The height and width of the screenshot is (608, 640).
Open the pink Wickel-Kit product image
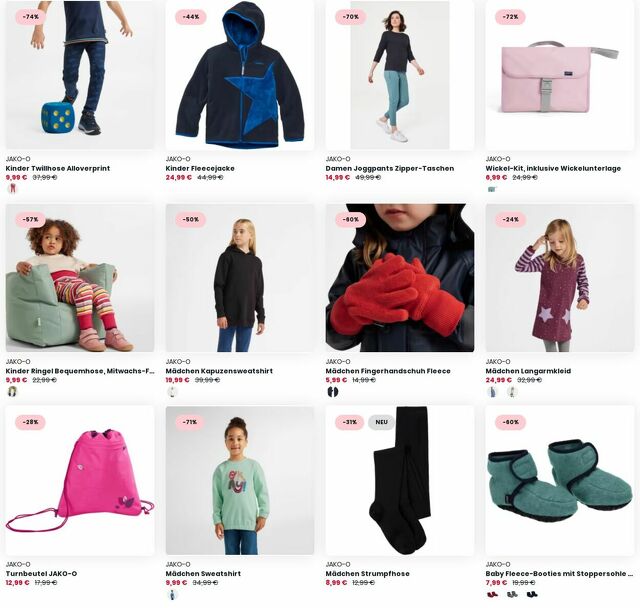(x=560, y=75)
